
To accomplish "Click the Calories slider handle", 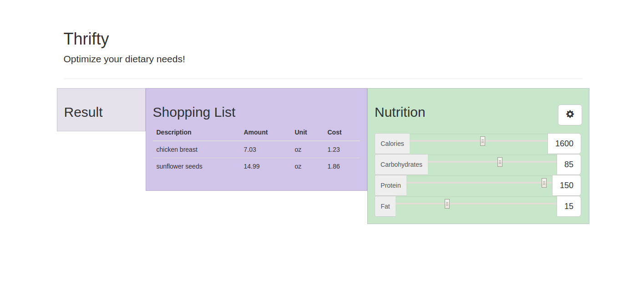I will click(482, 141).
